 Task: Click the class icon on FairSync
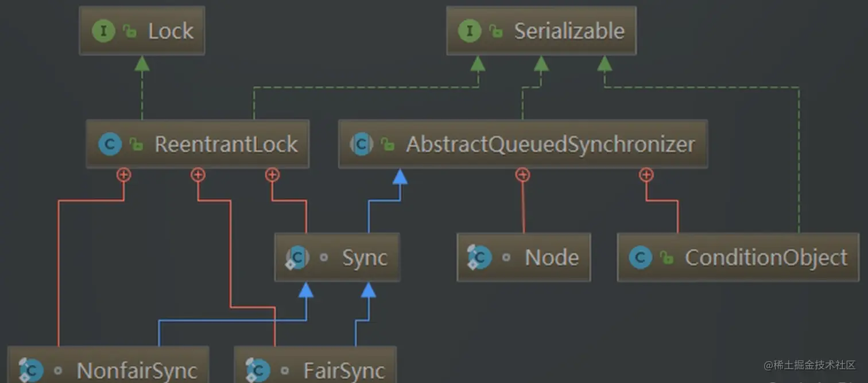tap(258, 370)
